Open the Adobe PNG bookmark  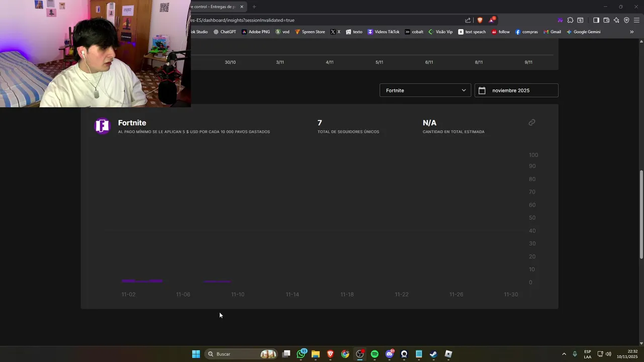(256, 32)
